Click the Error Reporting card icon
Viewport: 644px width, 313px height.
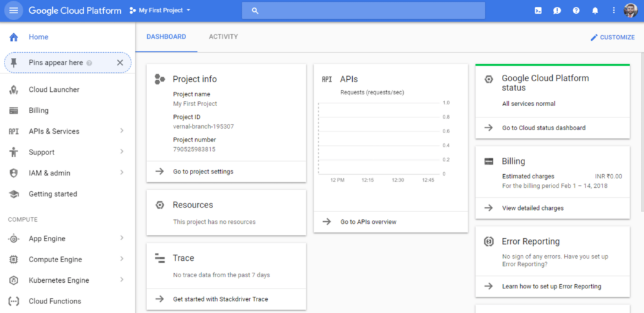pos(488,241)
